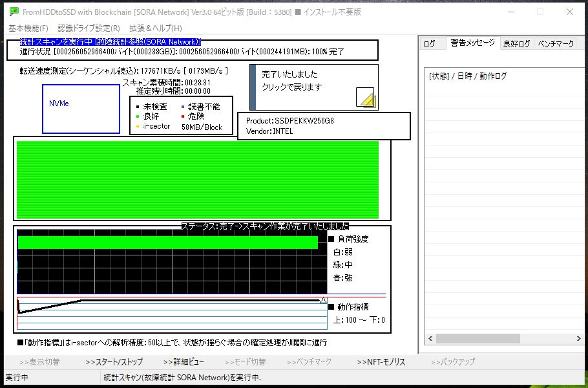The image size is (588, 388).
Task: Click the >>スタート/ストップ button
Action: pyautogui.click(x=114, y=362)
